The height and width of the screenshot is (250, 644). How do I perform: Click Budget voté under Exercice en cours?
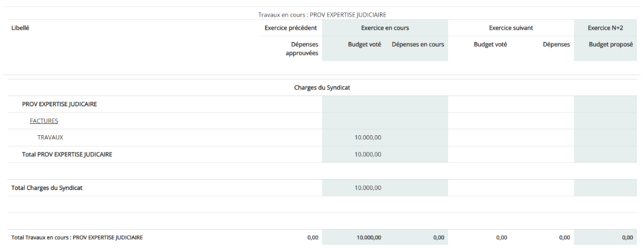364,45
